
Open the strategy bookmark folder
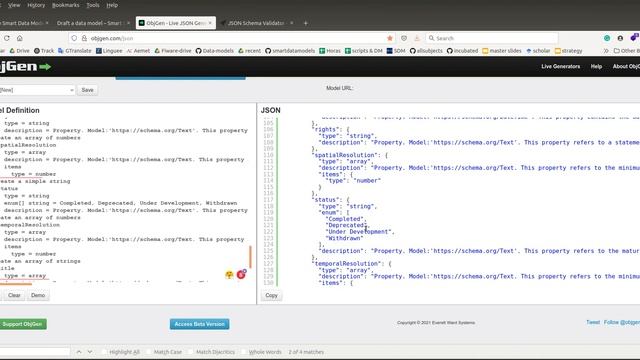(568, 51)
